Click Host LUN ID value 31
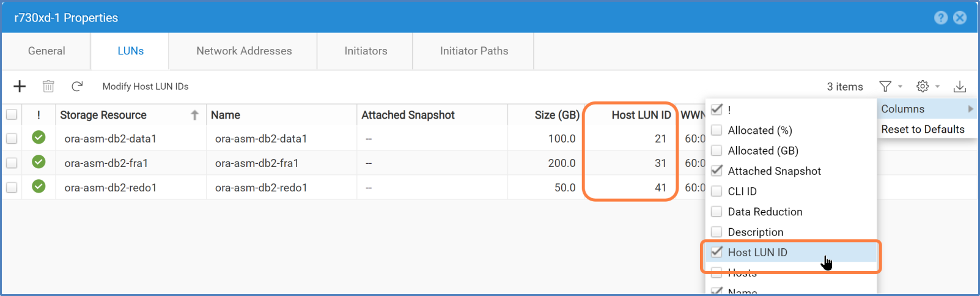Viewport: 980px width, 296px height. pos(660,163)
